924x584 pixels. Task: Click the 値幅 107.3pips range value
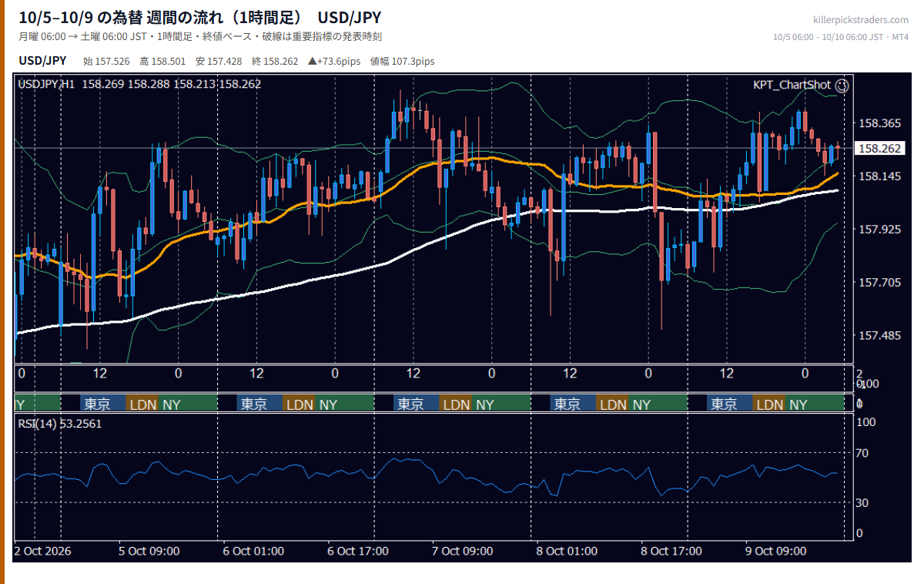click(403, 62)
